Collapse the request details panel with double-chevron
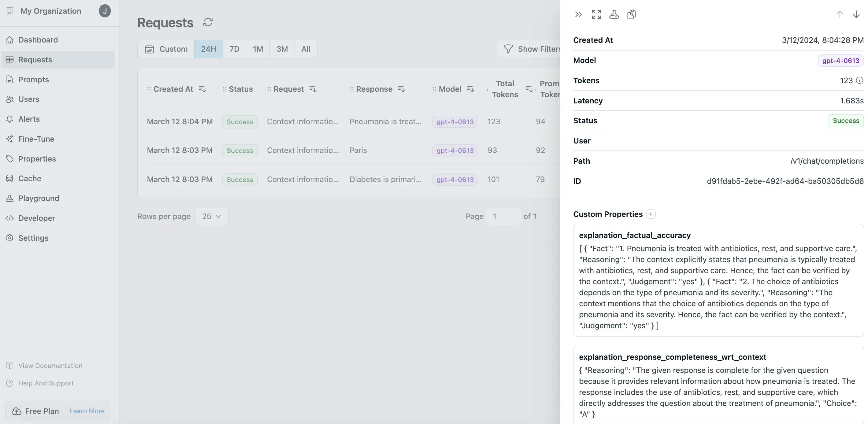 578,14
